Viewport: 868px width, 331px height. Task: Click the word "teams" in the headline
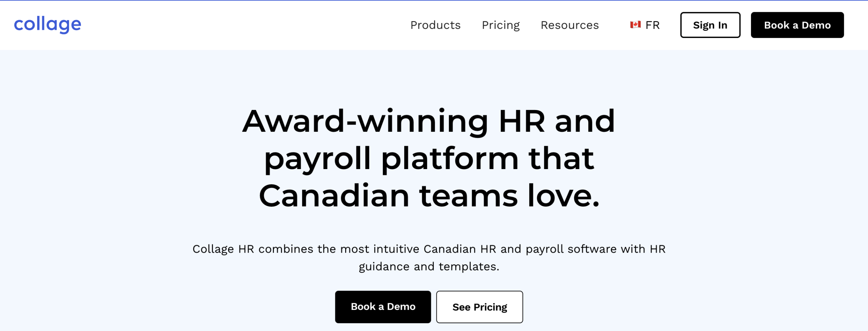click(468, 196)
